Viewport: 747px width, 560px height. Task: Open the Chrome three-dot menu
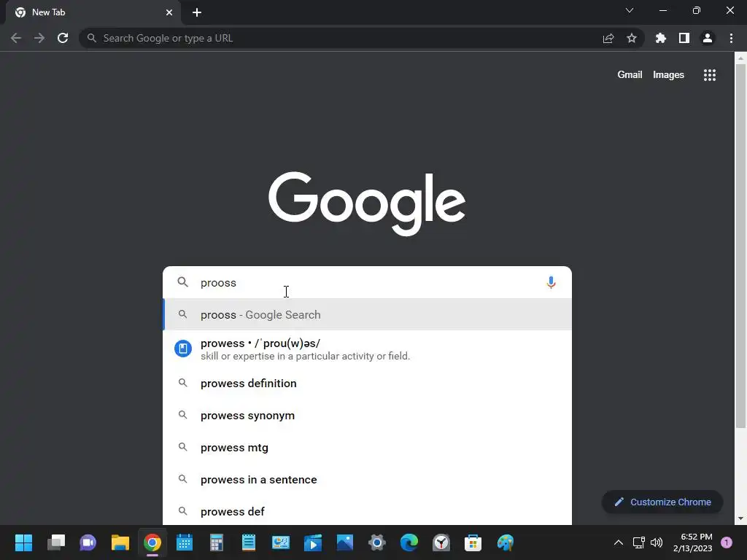tap(731, 38)
